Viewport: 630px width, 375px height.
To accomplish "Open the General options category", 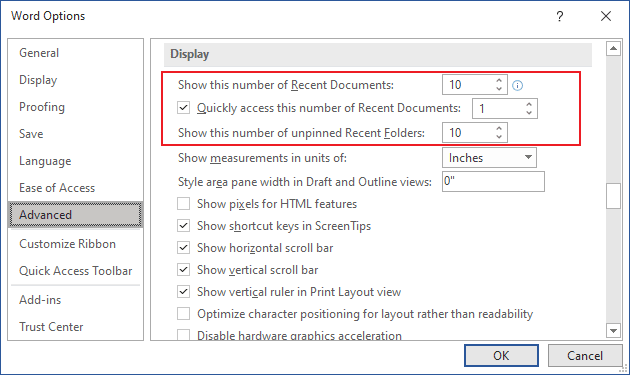I will 75,53.
